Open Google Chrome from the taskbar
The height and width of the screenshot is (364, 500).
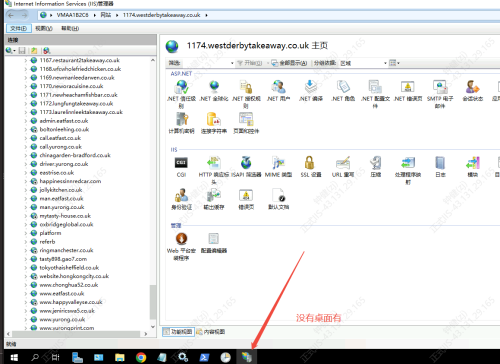(x=141, y=357)
